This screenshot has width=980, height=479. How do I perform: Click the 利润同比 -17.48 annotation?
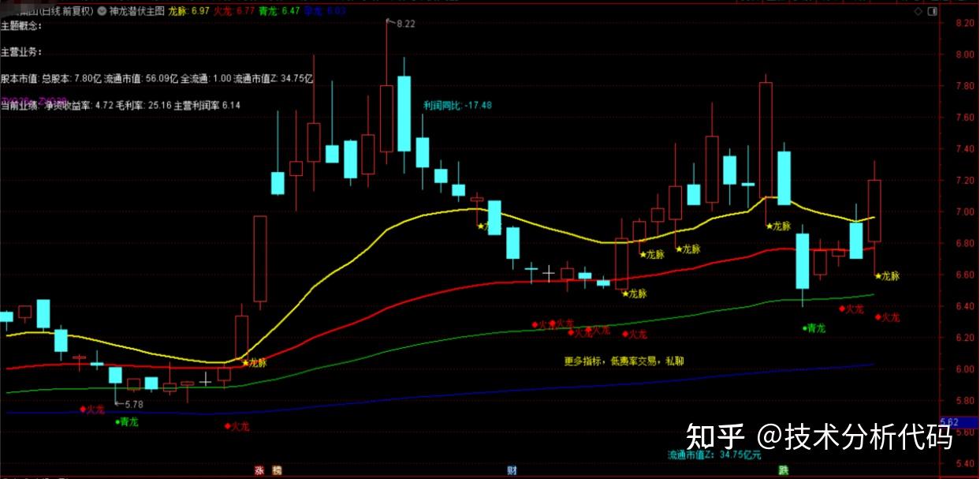pos(457,105)
